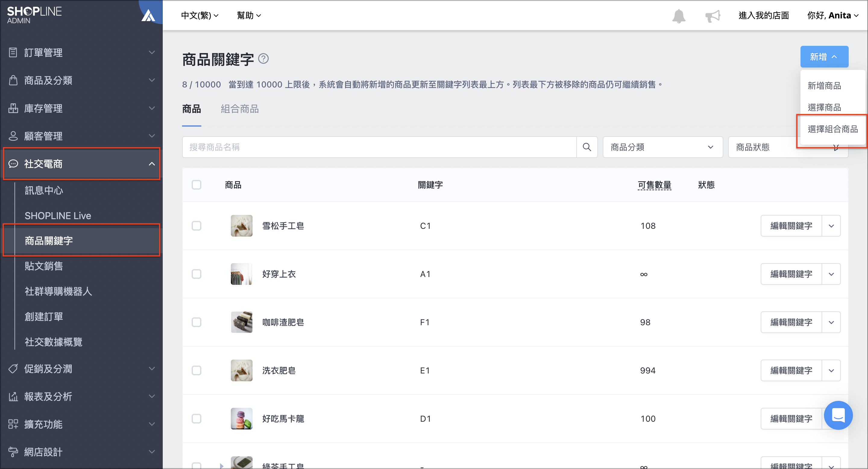Click the 雪松手工皂 product thumbnail

click(241, 225)
